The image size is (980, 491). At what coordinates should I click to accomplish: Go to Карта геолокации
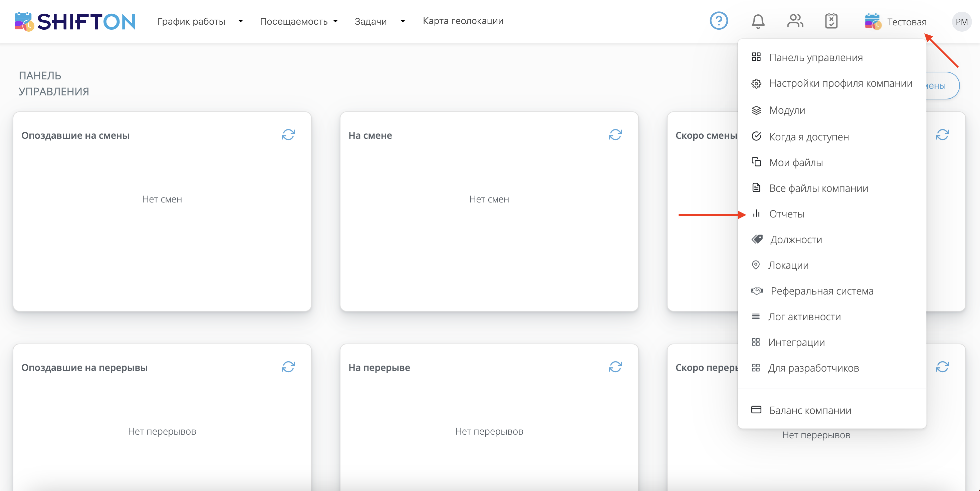pos(463,21)
